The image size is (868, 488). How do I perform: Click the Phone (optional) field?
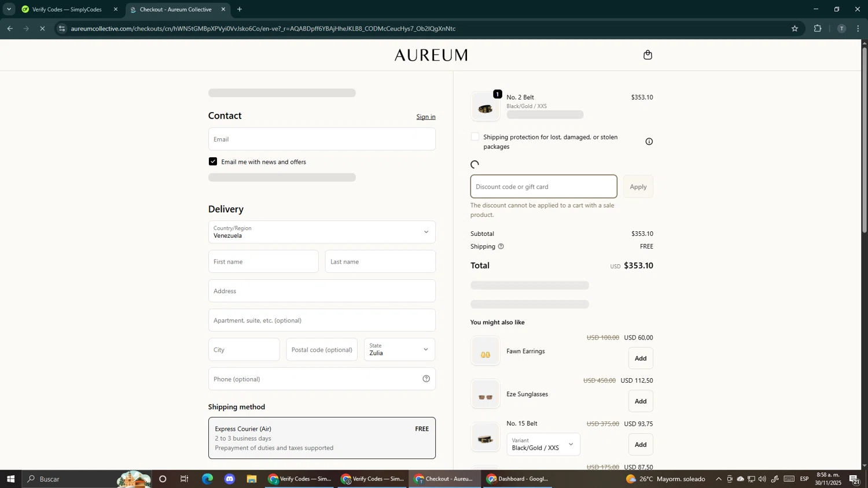coord(322,379)
